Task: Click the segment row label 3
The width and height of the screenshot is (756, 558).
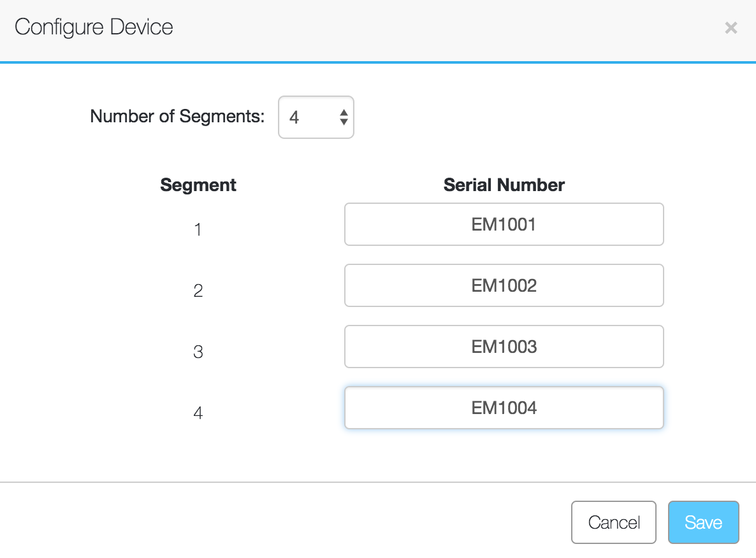Action: click(198, 352)
